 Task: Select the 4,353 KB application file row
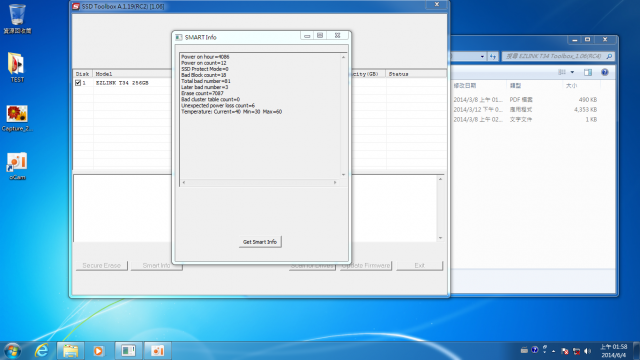526,109
